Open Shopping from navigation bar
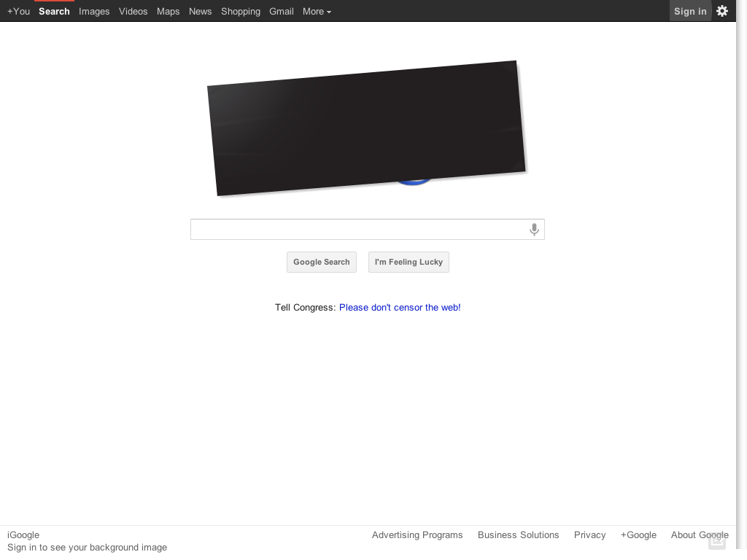Viewport: 747px width, 560px height. click(241, 11)
